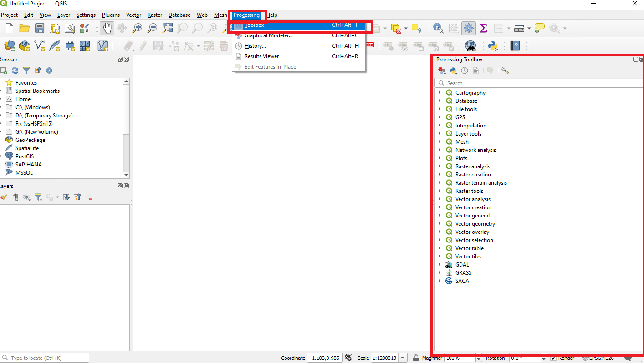Click the History clock icon in Processing Toolbox

465,71
